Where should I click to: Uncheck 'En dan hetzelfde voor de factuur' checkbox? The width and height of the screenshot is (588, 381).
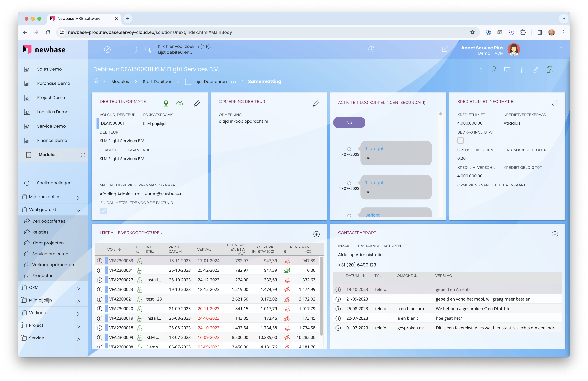[x=104, y=211]
